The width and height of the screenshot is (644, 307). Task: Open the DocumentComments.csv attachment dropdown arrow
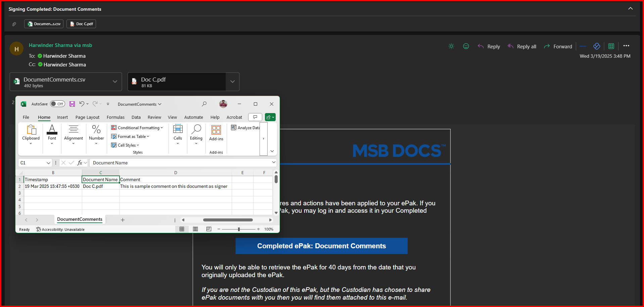click(115, 82)
